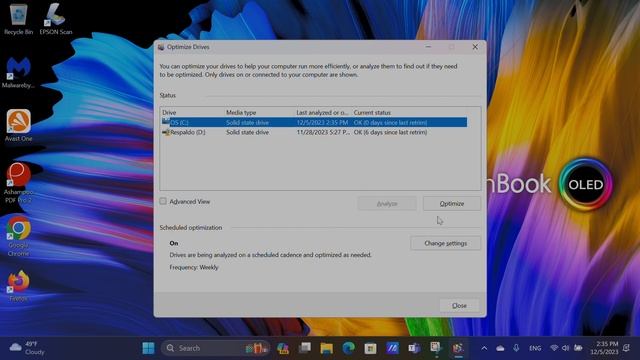
Task: Click Solid state drive for Respaldo (D:)
Action: [247, 132]
